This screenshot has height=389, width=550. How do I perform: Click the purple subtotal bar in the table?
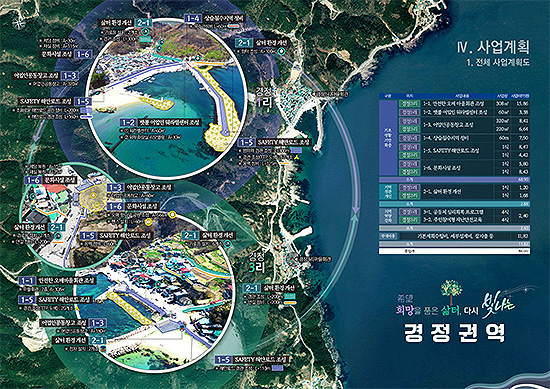click(x=454, y=180)
